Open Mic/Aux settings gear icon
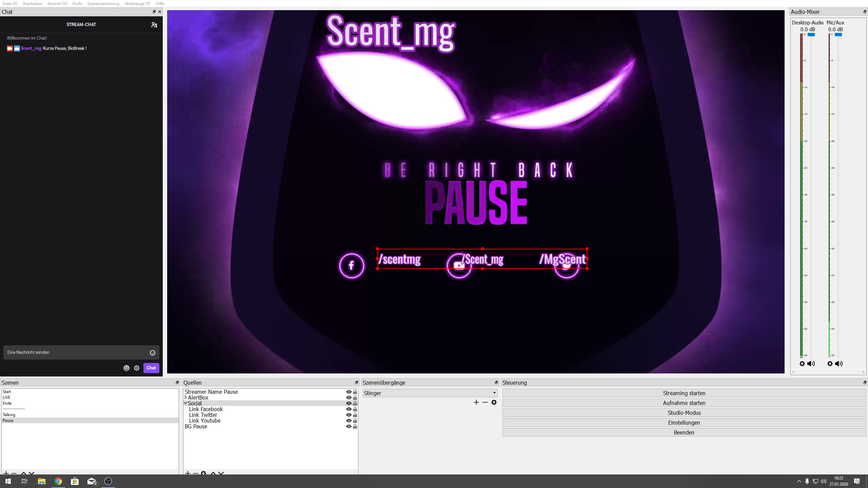Image resolution: width=868 pixels, height=488 pixels. pos(830,364)
